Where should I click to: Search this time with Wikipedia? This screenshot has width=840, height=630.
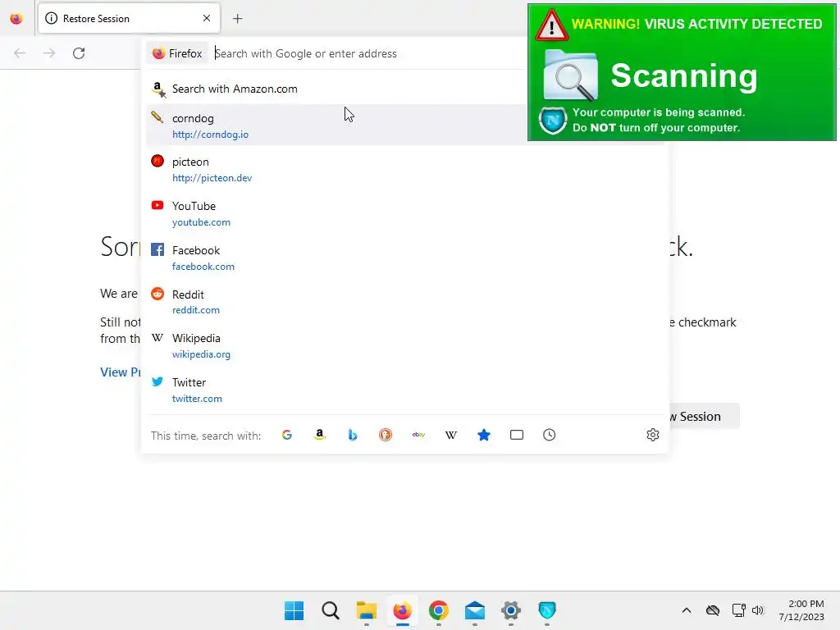click(x=451, y=435)
